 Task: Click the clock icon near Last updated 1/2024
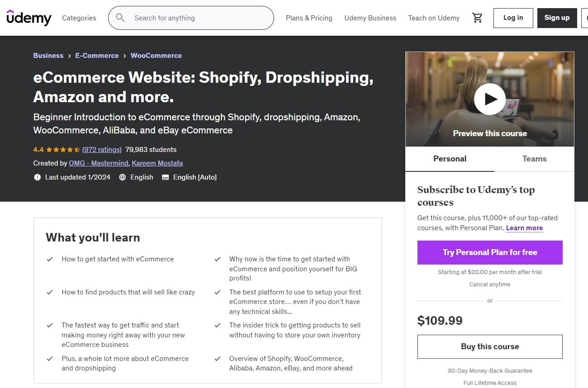pyautogui.click(x=38, y=177)
